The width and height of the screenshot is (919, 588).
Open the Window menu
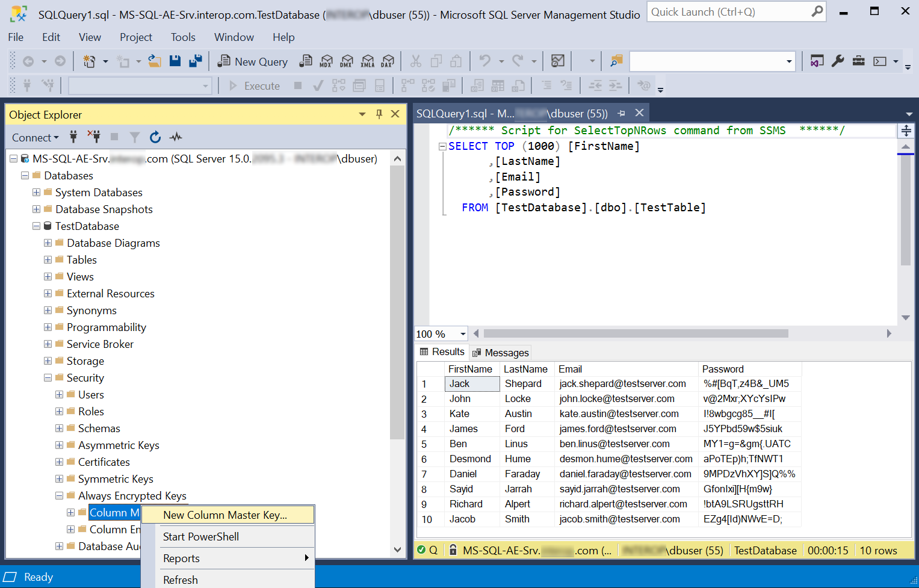point(234,37)
